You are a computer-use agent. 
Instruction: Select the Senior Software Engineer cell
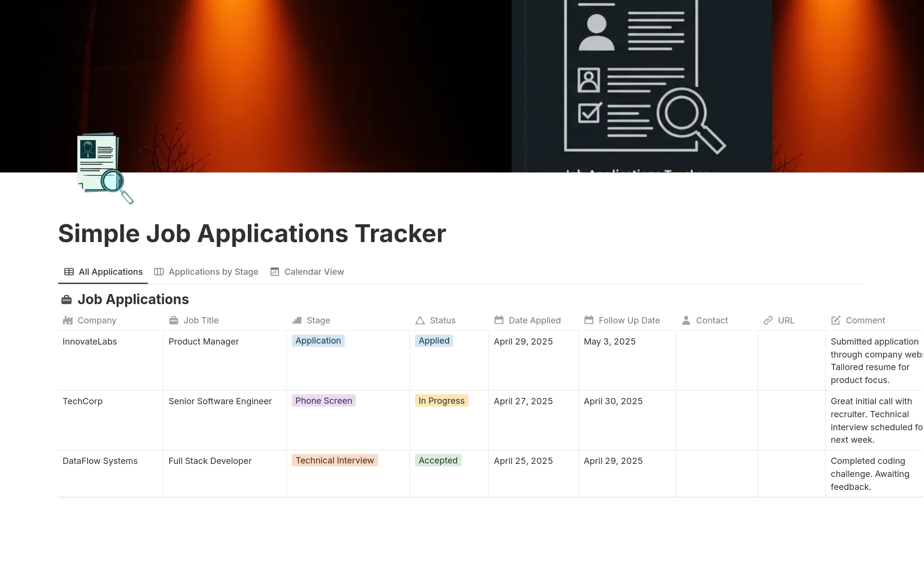(x=225, y=420)
